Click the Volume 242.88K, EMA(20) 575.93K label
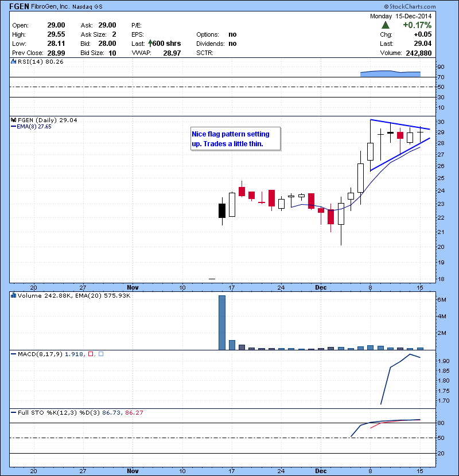This screenshot has height=476, width=459. click(74, 295)
